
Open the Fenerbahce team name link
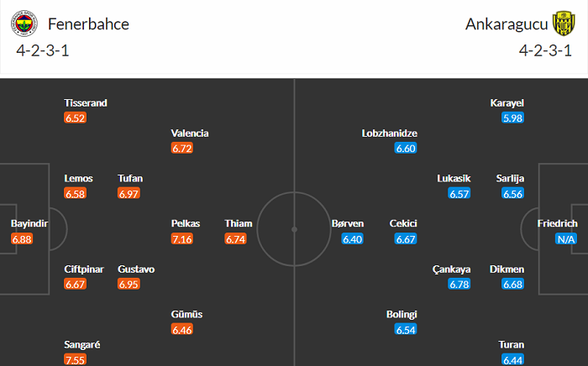pos(89,24)
